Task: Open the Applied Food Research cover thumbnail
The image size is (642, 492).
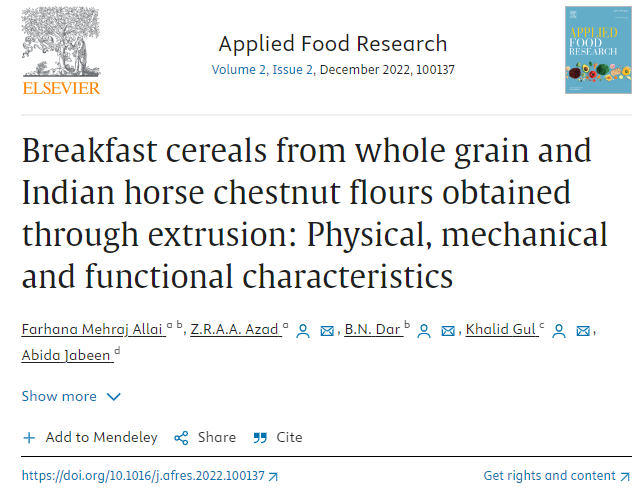Action: click(598, 50)
